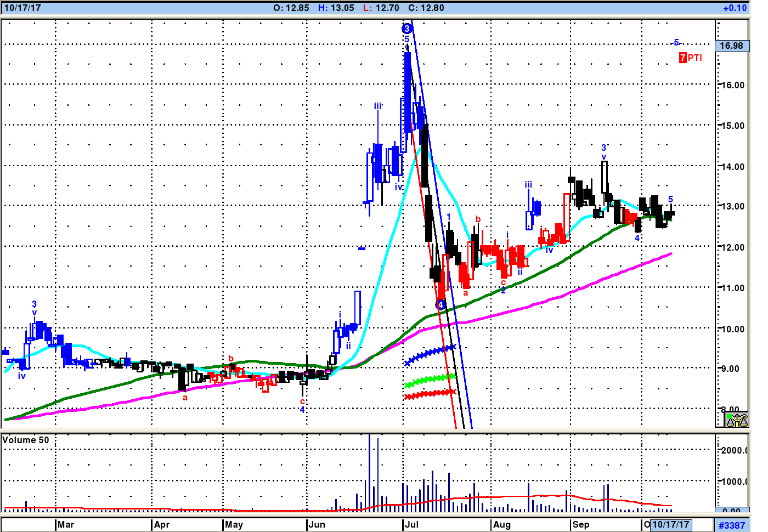Screen dimensions: 768x532
Task: Click the blue X-marked projection line
Action: click(x=430, y=354)
